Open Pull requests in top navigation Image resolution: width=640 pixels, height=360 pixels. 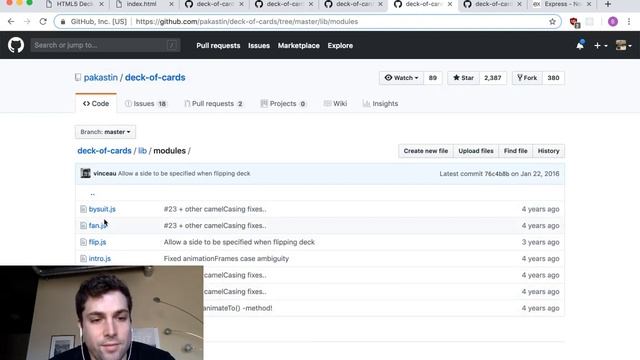(218, 45)
